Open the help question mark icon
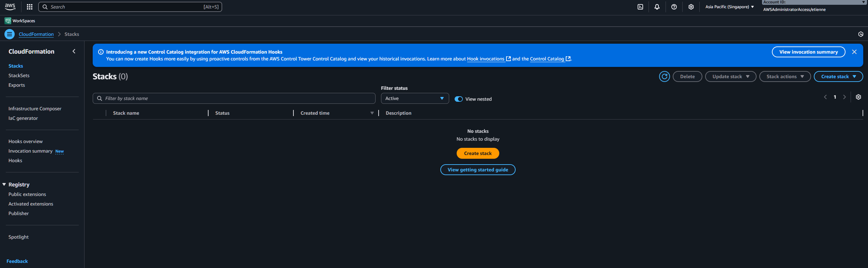The width and height of the screenshot is (868, 268). pos(674,7)
